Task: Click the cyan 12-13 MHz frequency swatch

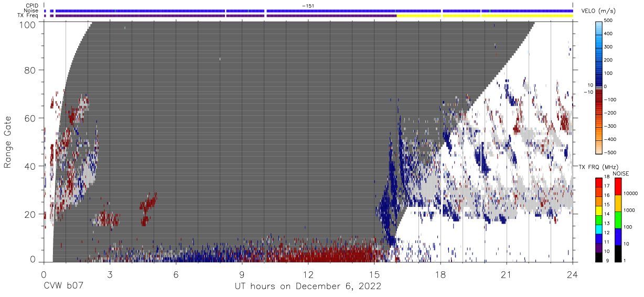Action: [598, 228]
